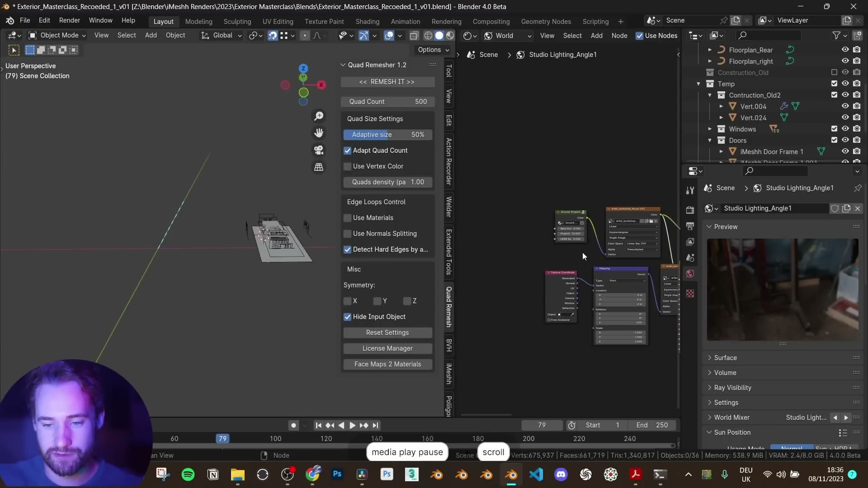The image size is (868, 488).
Task: Switch orthographic view with grid icon
Action: coord(319,167)
